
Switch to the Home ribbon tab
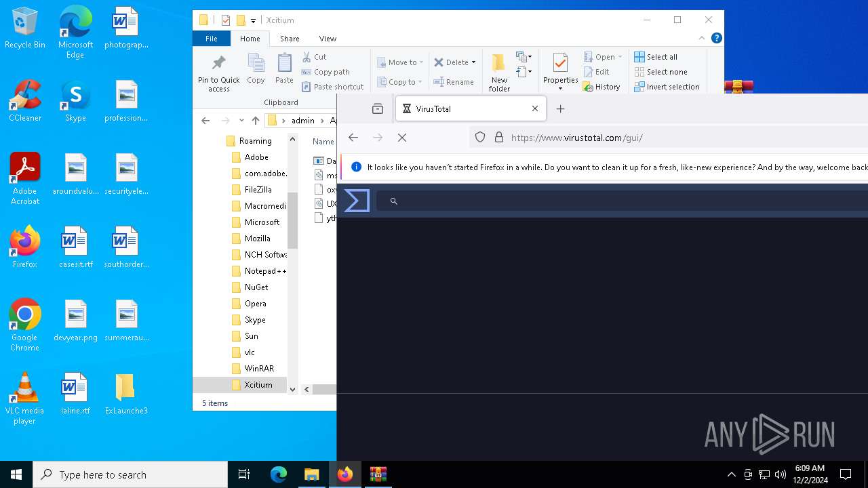[x=250, y=39]
